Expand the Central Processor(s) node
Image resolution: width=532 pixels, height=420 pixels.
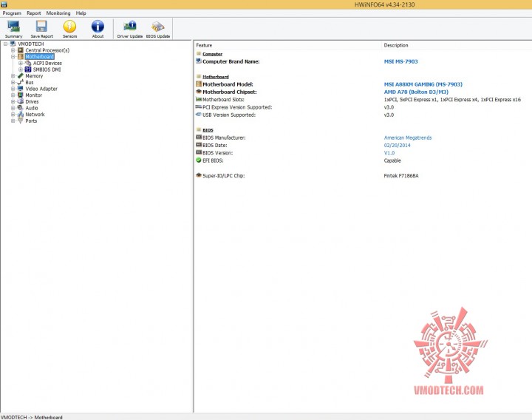click(13, 50)
